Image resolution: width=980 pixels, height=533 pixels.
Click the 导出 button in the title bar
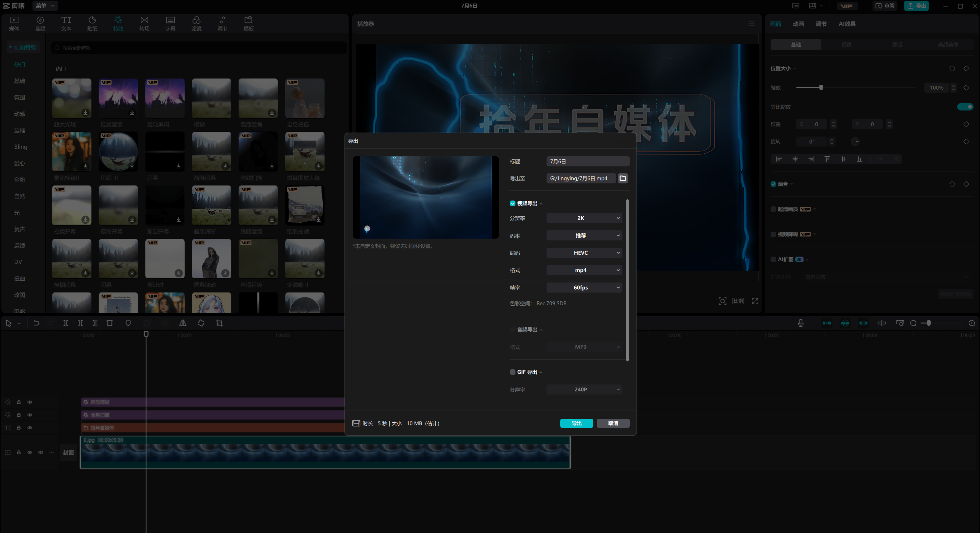(916, 6)
